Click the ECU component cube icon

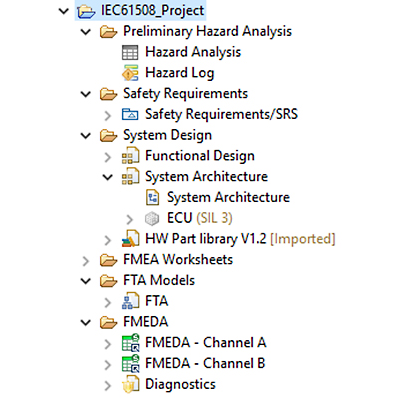coord(152,219)
